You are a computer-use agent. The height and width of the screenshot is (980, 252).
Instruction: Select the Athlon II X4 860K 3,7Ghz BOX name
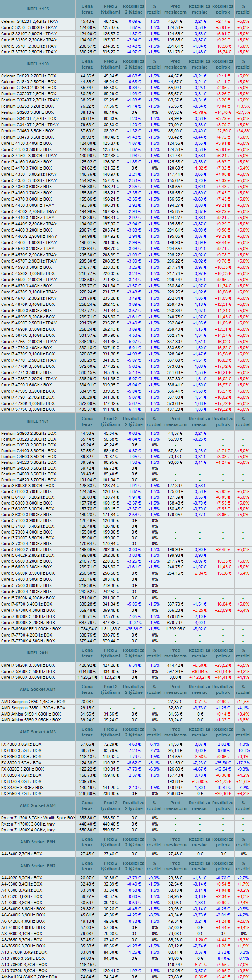(29, 977)
